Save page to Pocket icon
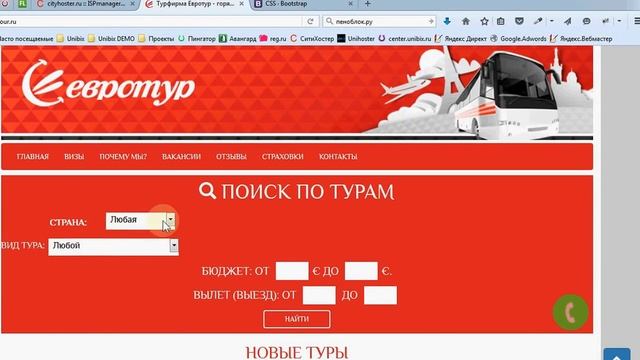Screen dimensions: 640x360 pyautogui.click(x=519, y=21)
